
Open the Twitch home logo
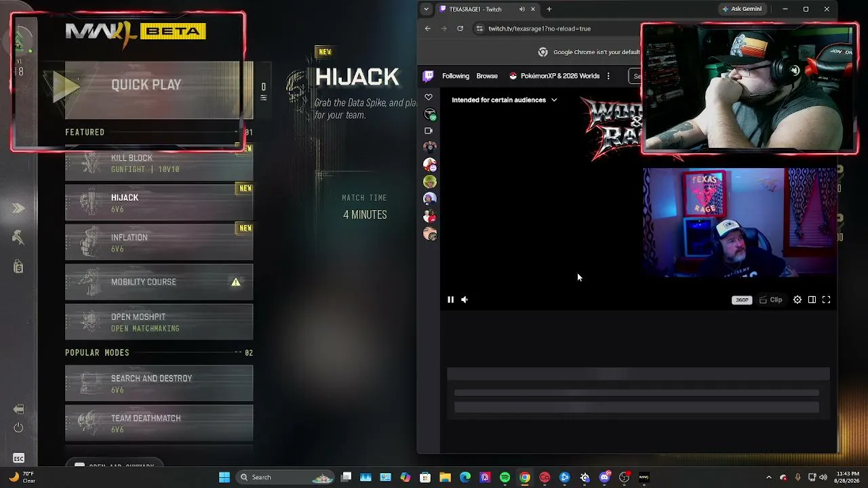pos(428,76)
